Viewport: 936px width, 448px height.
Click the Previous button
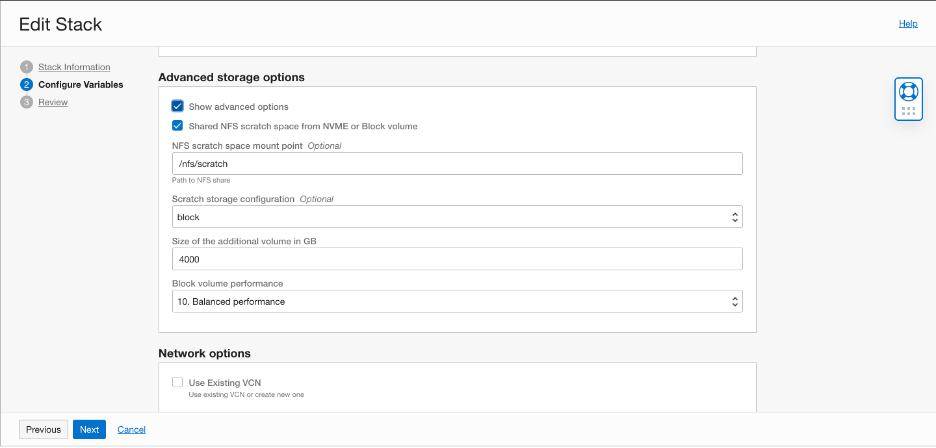(x=43, y=429)
